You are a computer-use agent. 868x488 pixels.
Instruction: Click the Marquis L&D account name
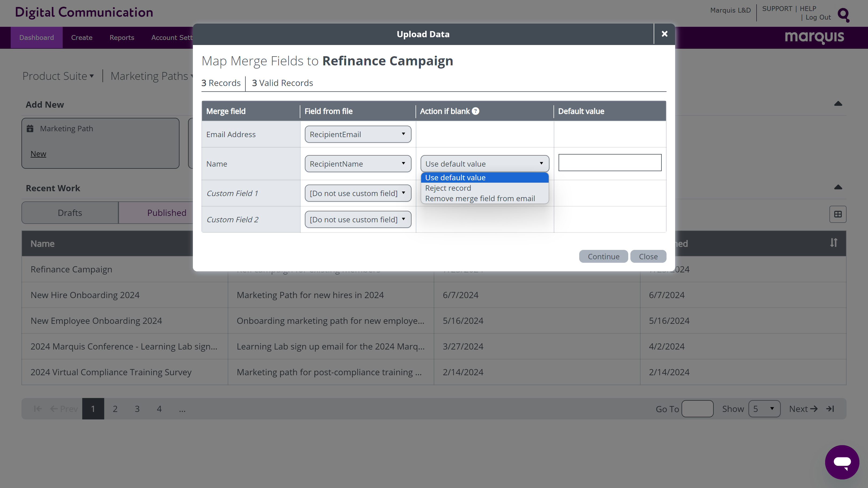730,10
